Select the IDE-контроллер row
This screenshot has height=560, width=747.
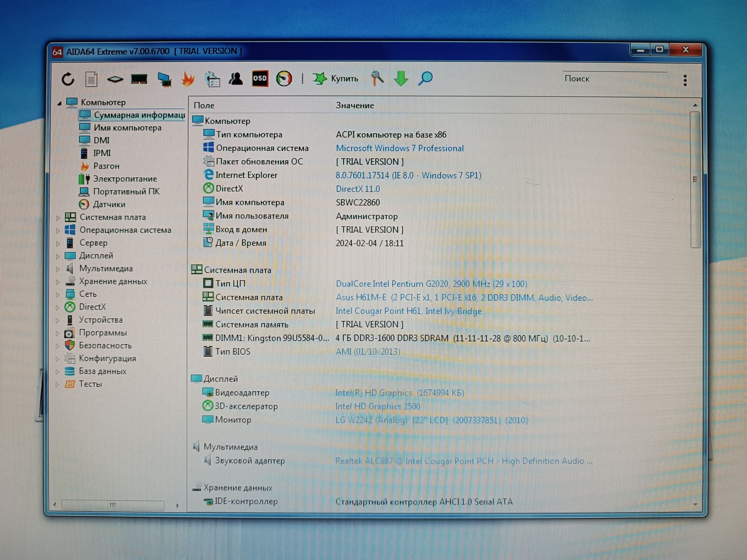[x=358, y=501]
